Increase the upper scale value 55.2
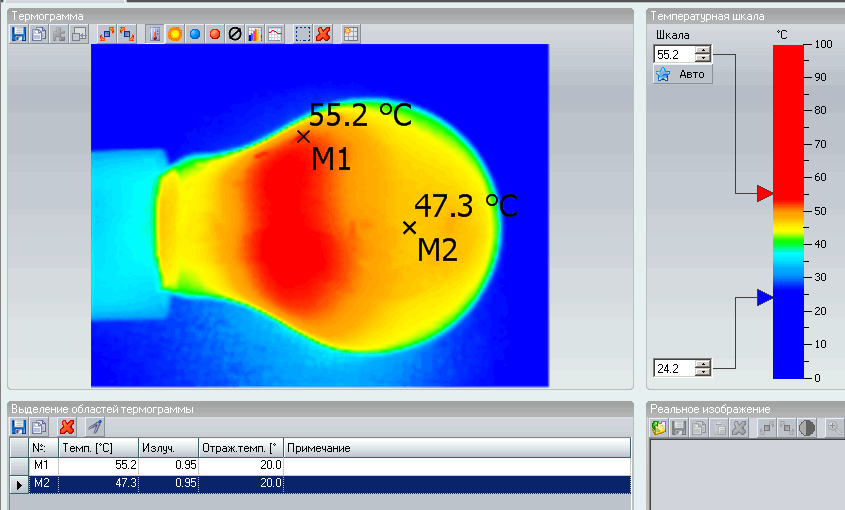The width and height of the screenshot is (845, 510). [704, 51]
